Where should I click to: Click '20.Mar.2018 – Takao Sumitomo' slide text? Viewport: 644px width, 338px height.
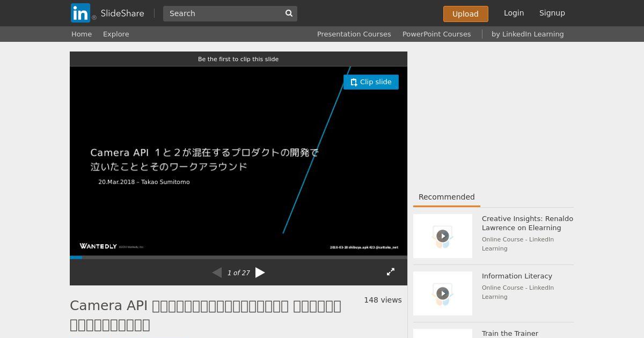[x=144, y=182]
